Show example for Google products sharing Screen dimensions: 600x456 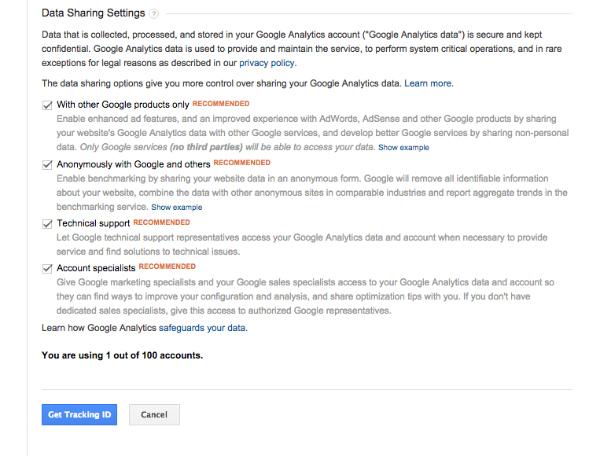[403, 147]
